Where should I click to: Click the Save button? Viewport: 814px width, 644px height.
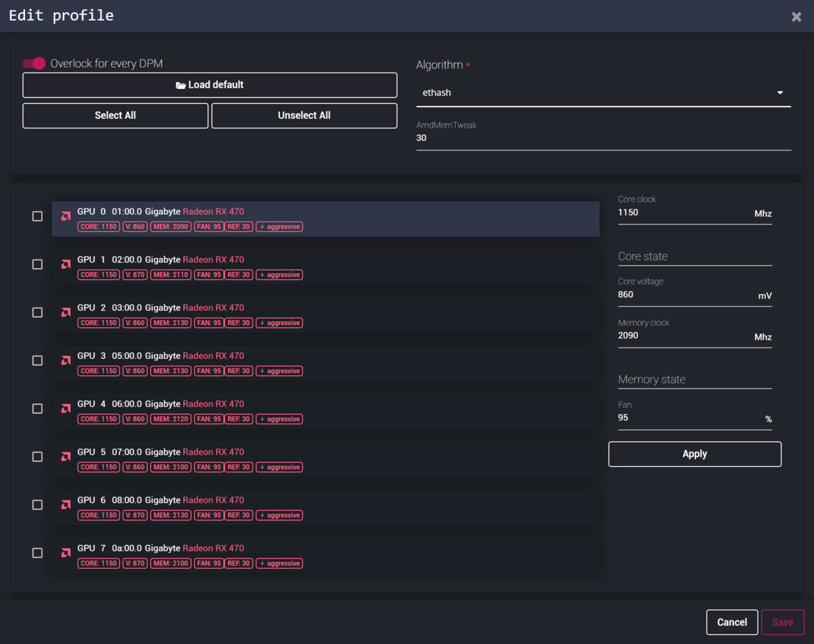tap(783, 622)
